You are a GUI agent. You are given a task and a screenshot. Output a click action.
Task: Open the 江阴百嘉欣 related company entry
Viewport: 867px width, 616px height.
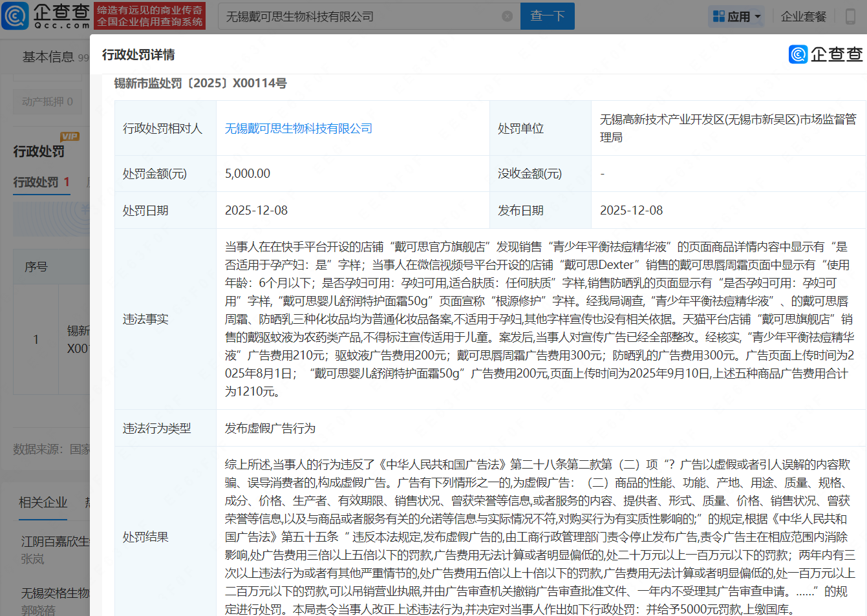pyautogui.click(x=55, y=542)
